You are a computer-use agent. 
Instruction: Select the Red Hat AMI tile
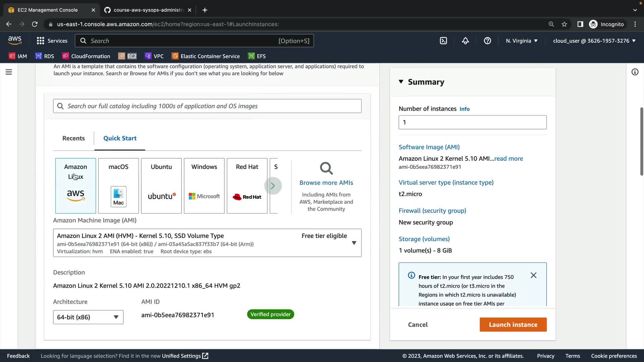click(247, 186)
